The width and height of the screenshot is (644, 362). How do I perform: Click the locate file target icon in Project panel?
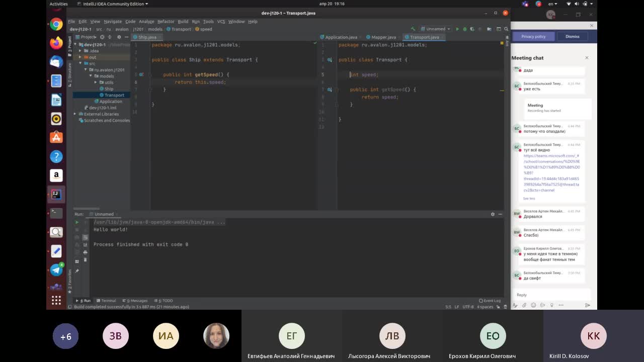pos(102,37)
